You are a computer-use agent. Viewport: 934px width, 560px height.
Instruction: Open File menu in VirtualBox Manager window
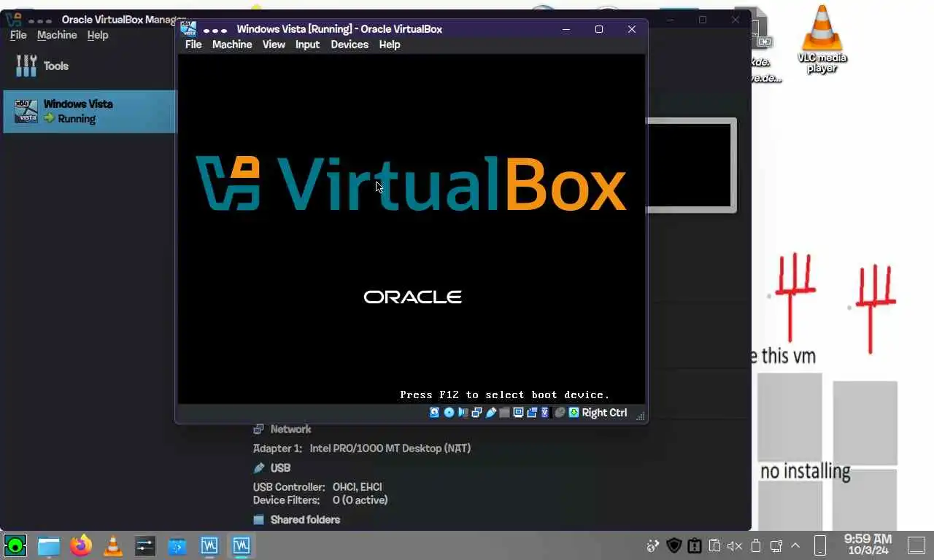pyautogui.click(x=18, y=35)
